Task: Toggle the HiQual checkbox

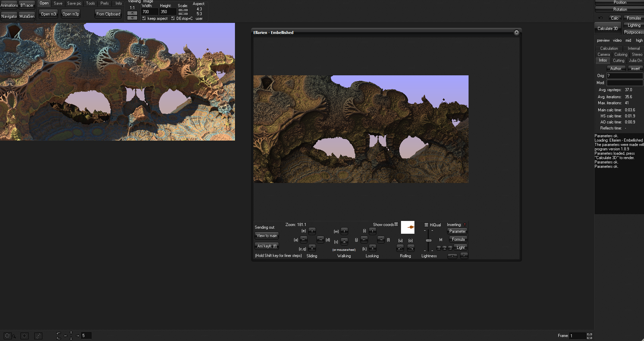Action: 426,225
